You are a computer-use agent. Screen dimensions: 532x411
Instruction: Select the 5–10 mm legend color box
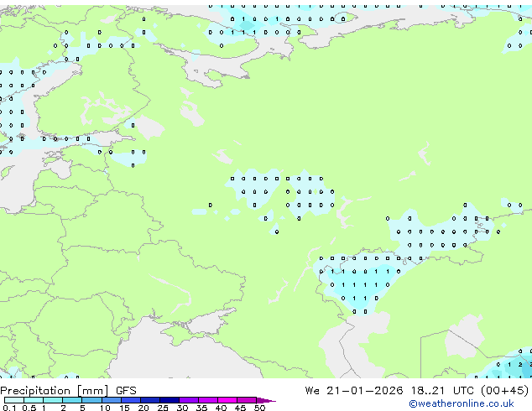(91, 400)
